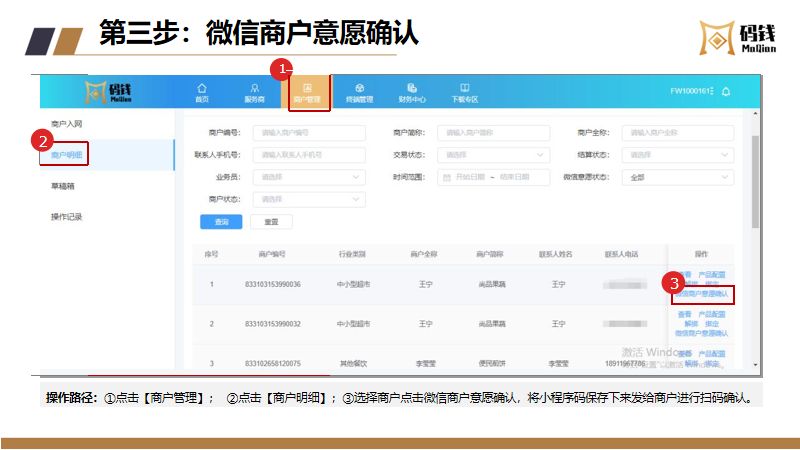Expand the 结算状态 dropdown
The width and height of the screenshot is (800, 450).
point(677,155)
